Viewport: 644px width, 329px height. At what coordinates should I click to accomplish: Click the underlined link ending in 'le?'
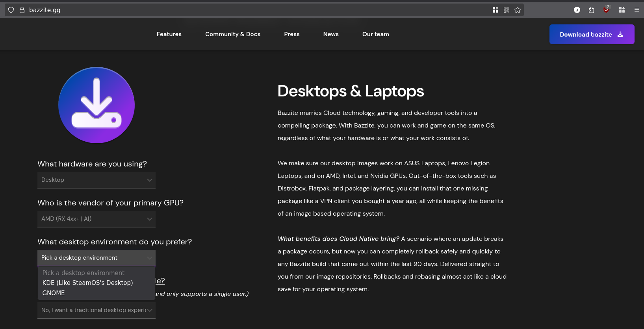point(160,281)
